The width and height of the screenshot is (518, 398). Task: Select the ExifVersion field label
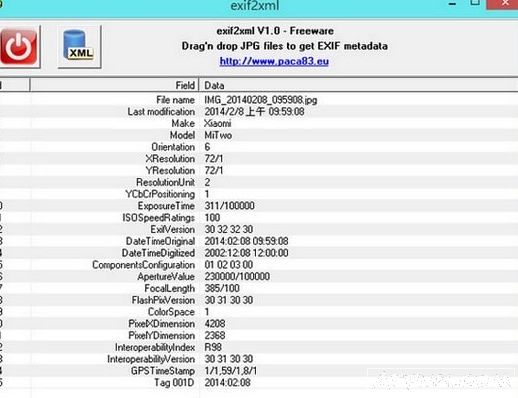coord(173,229)
